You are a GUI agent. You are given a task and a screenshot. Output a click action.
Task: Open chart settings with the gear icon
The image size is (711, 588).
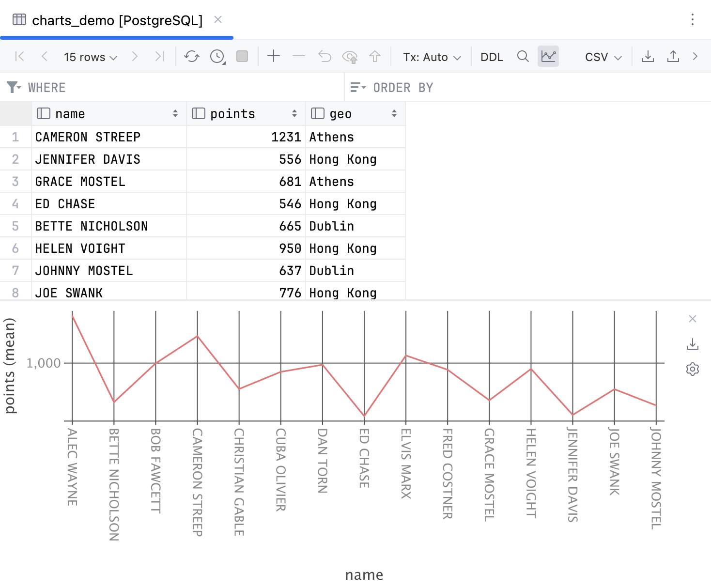tap(692, 369)
